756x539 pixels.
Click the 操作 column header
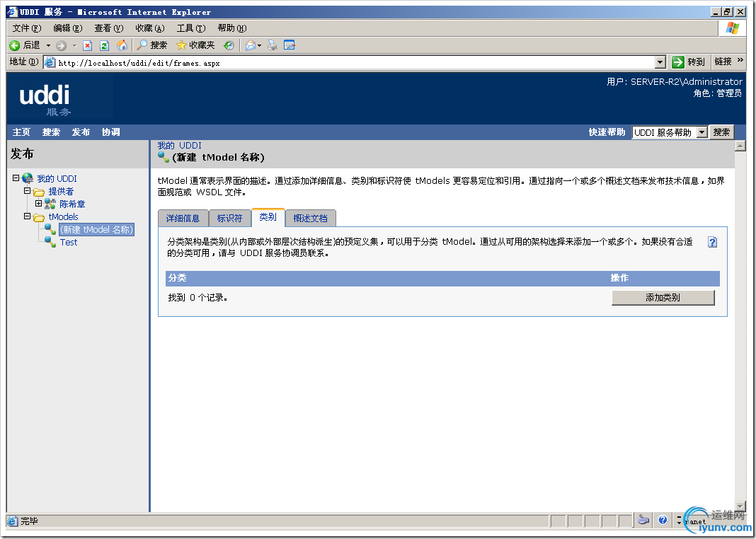point(619,278)
